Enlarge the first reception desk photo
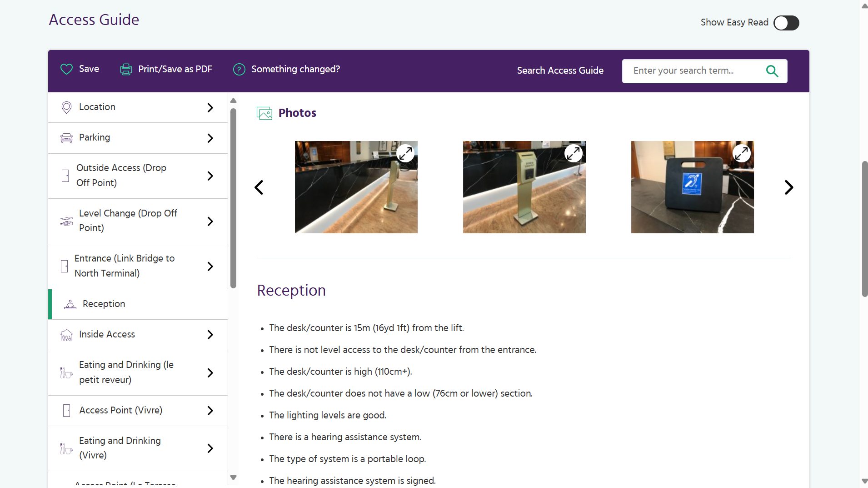 click(x=405, y=153)
